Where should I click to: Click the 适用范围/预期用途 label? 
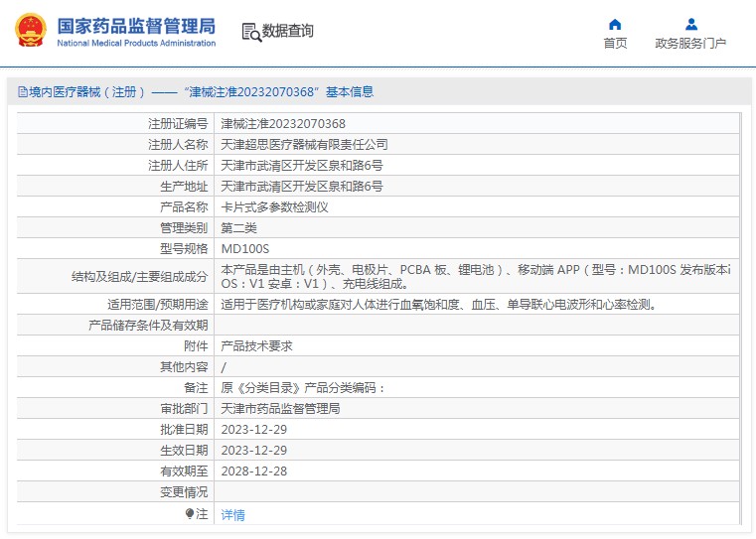(x=158, y=305)
